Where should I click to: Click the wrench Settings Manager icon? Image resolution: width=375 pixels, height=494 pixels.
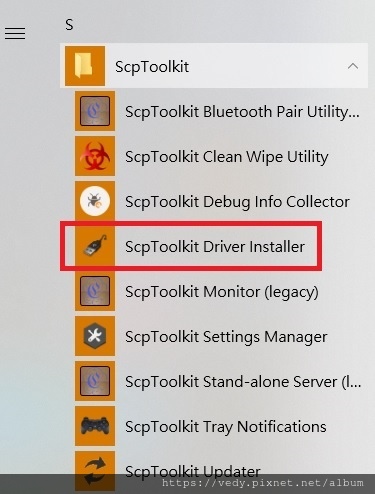tap(95, 336)
